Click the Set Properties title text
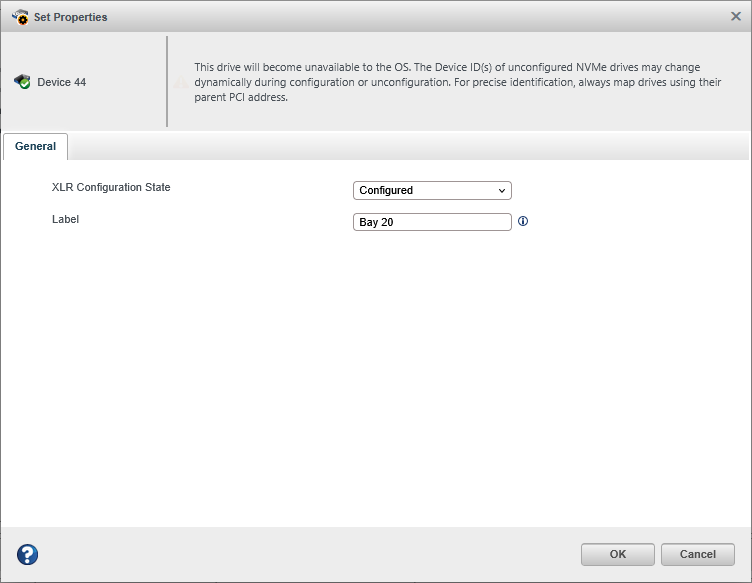Viewport: 752px width, 583px height. pos(71,17)
